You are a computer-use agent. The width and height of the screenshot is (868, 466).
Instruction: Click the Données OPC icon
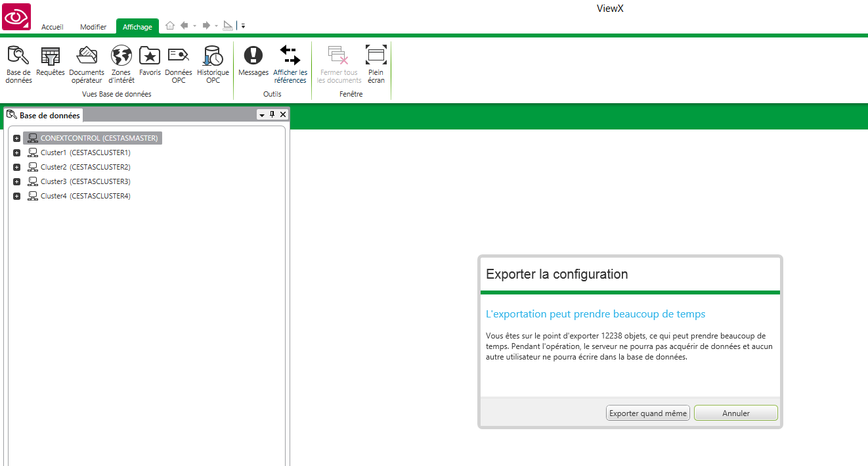tap(179, 64)
